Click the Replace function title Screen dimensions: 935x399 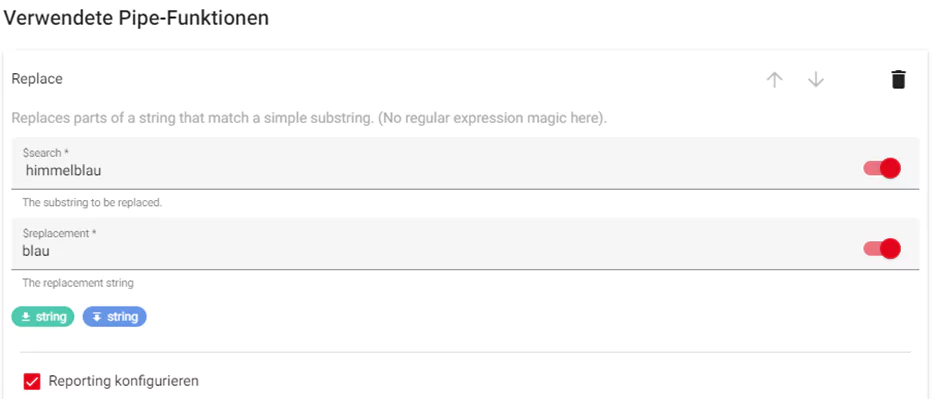(37, 79)
